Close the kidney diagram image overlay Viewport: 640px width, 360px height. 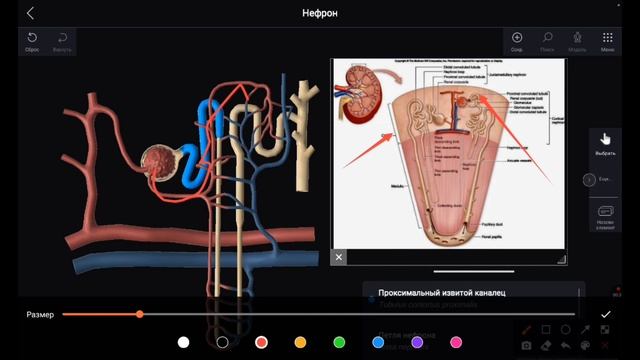click(339, 257)
